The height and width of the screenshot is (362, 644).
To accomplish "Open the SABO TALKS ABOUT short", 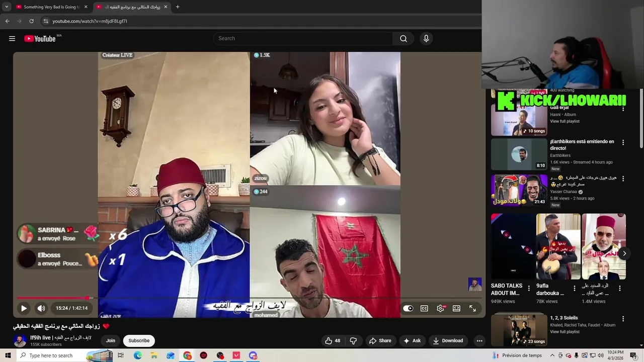I will click(513, 246).
